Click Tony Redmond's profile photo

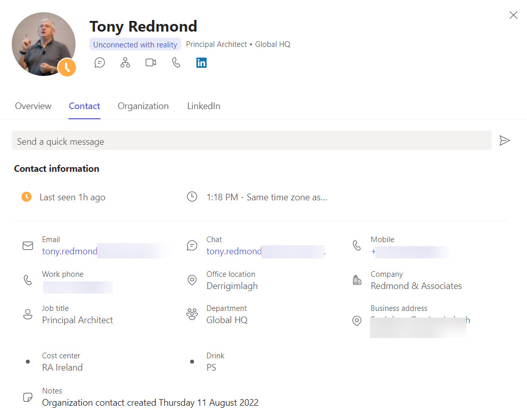[43, 44]
